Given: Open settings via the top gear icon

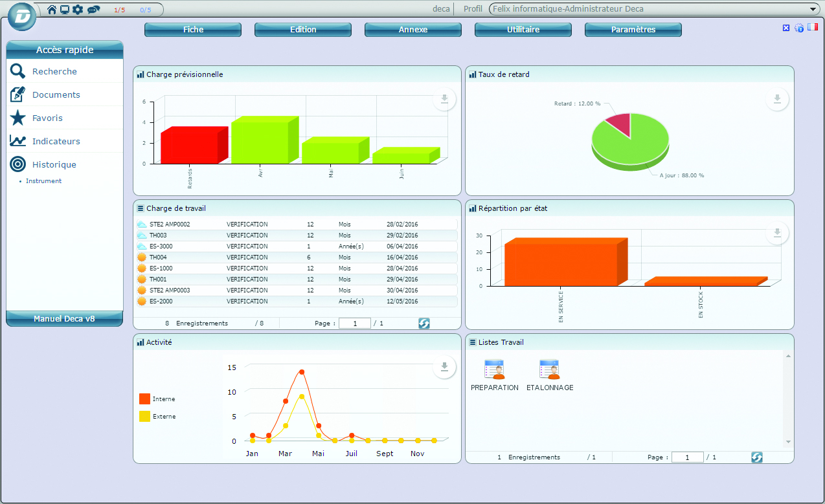Looking at the screenshot, I should (78, 10).
